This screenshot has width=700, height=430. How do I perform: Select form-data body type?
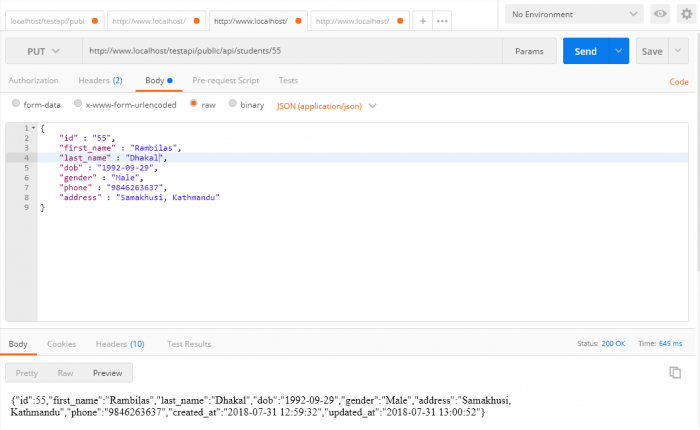[16, 104]
